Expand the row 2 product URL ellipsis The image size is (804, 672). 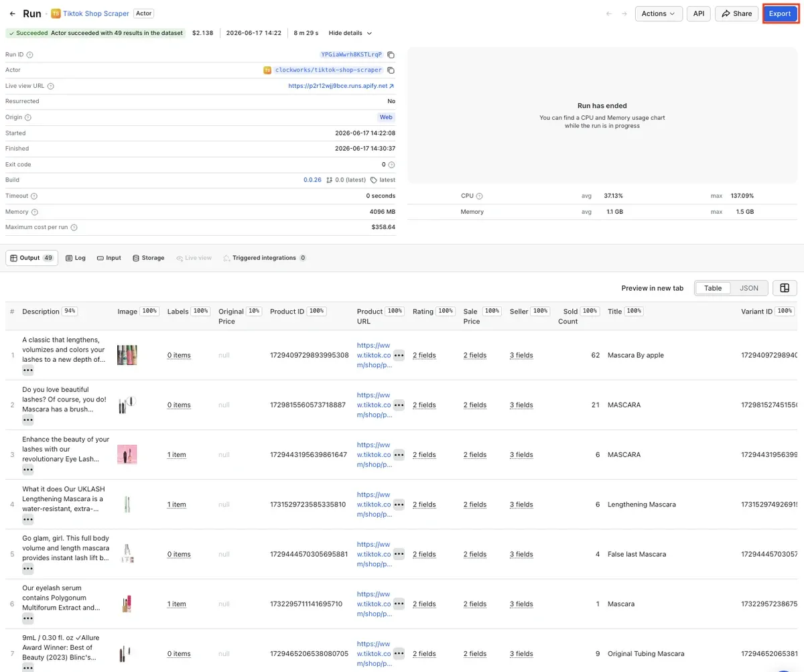pyautogui.click(x=399, y=405)
